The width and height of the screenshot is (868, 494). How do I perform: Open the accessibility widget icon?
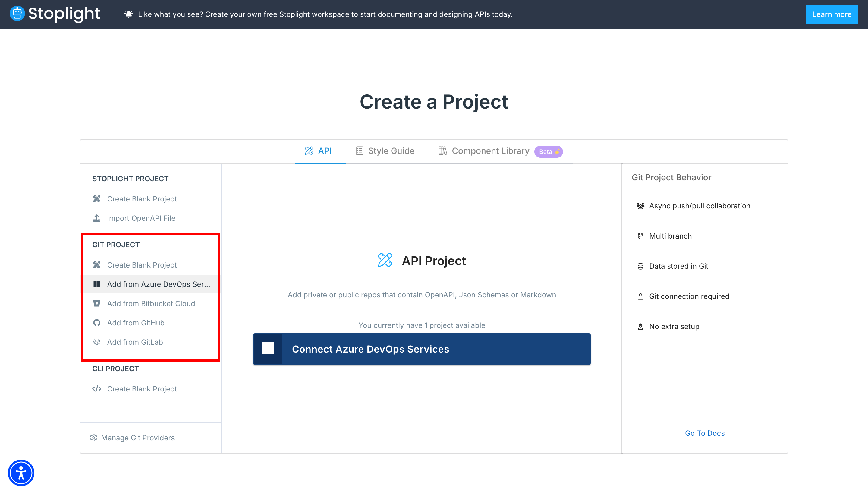tap(21, 473)
